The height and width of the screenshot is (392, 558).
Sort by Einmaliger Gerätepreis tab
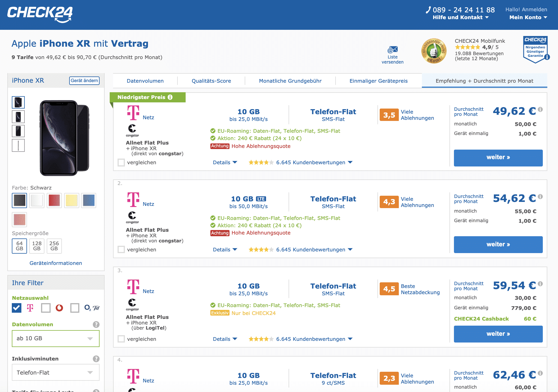click(379, 81)
